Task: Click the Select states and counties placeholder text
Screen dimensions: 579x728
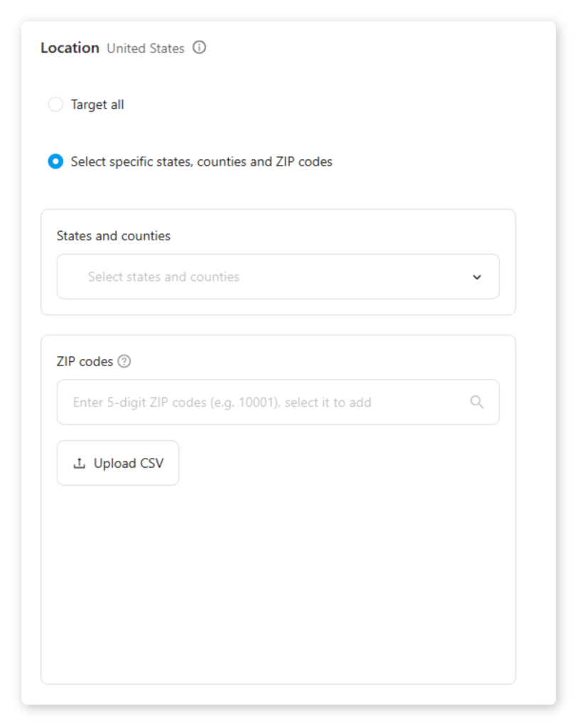Action: [x=163, y=277]
